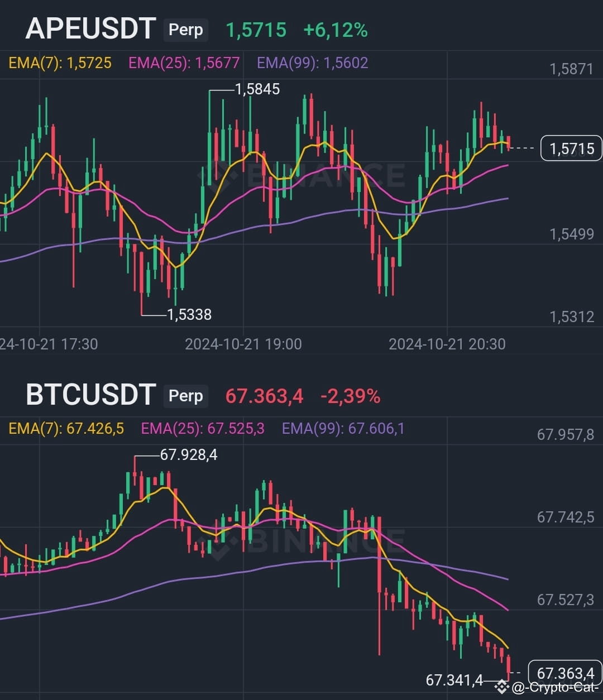Click the 2024-10-21 19:00 time axis label
Viewport: 603px width, 700px height.
[243, 344]
